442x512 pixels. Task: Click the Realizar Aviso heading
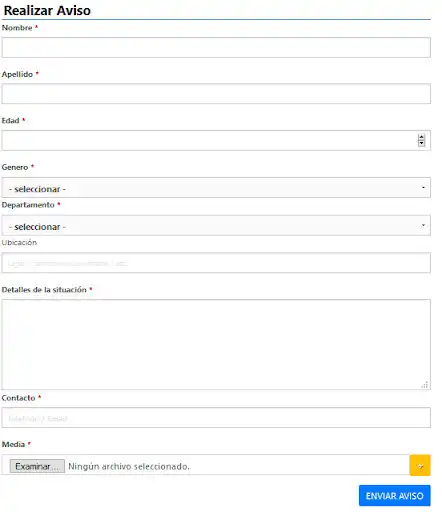point(47,10)
